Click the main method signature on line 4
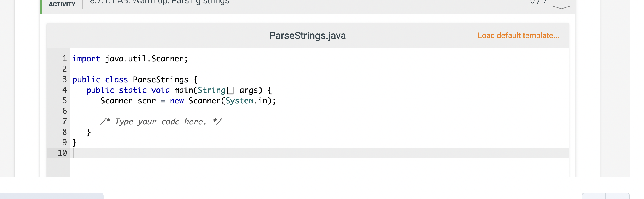This screenshot has width=644, height=199. (179, 90)
